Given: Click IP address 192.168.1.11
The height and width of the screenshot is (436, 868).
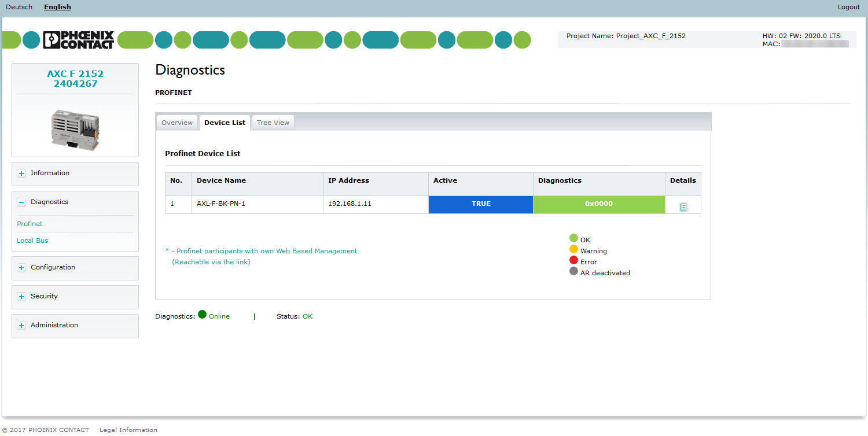Looking at the screenshot, I should (350, 204).
